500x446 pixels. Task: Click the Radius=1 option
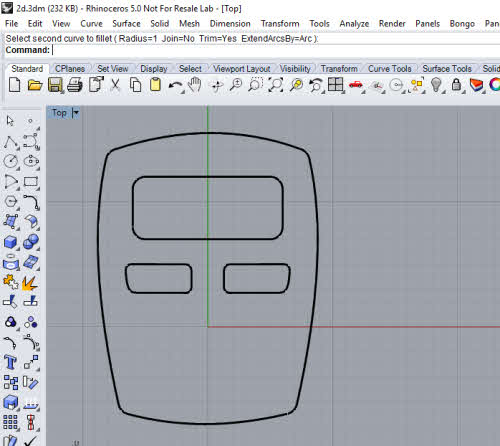tap(138, 39)
